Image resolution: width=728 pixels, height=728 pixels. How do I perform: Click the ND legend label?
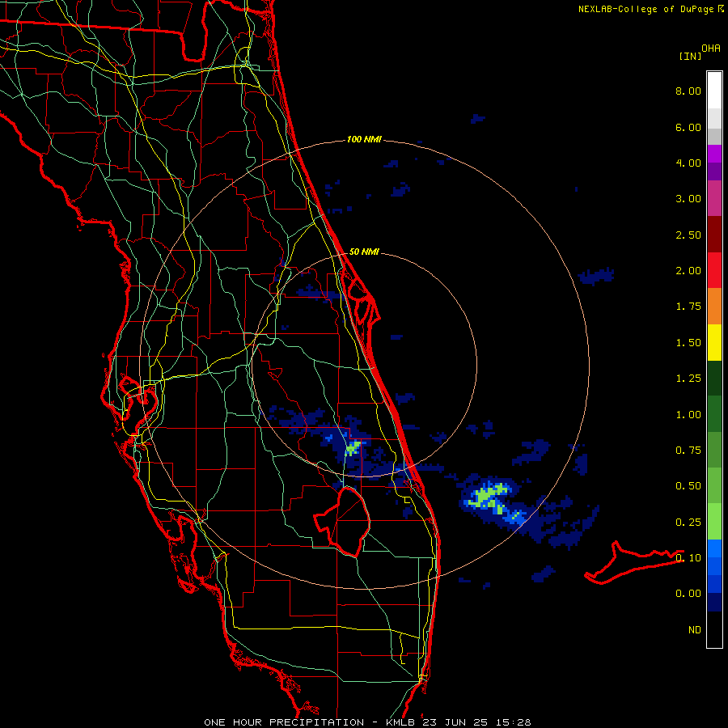tap(695, 630)
